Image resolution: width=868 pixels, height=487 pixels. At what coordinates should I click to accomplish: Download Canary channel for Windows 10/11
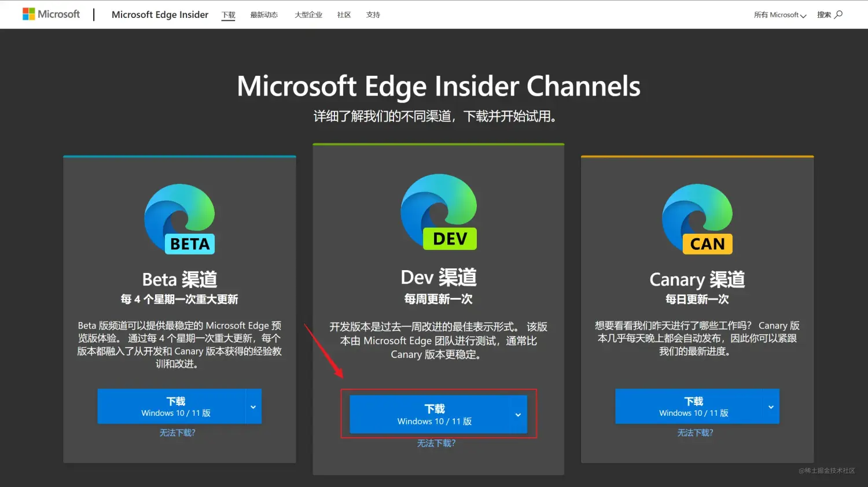coord(690,407)
